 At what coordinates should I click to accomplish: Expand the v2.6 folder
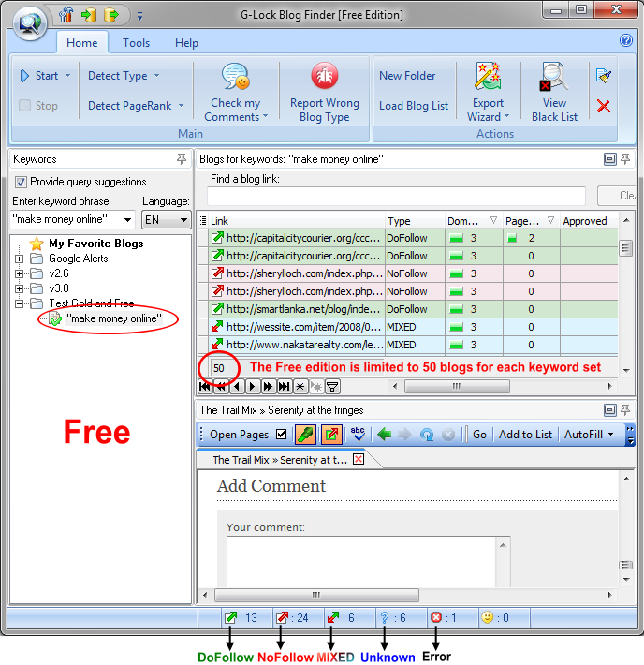coord(19,273)
